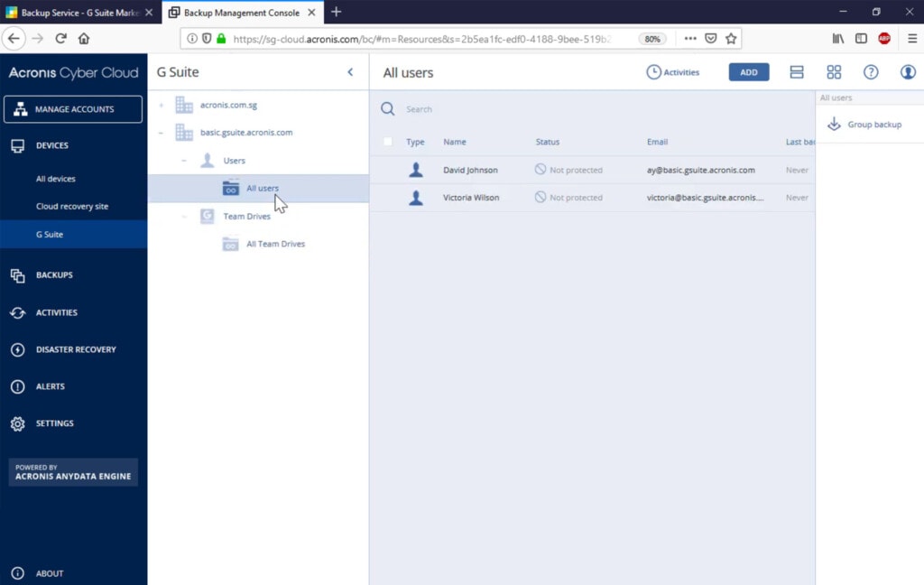This screenshot has width=924, height=585.
Task: Select G Suite in the sidebar
Action: tap(74, 234)
